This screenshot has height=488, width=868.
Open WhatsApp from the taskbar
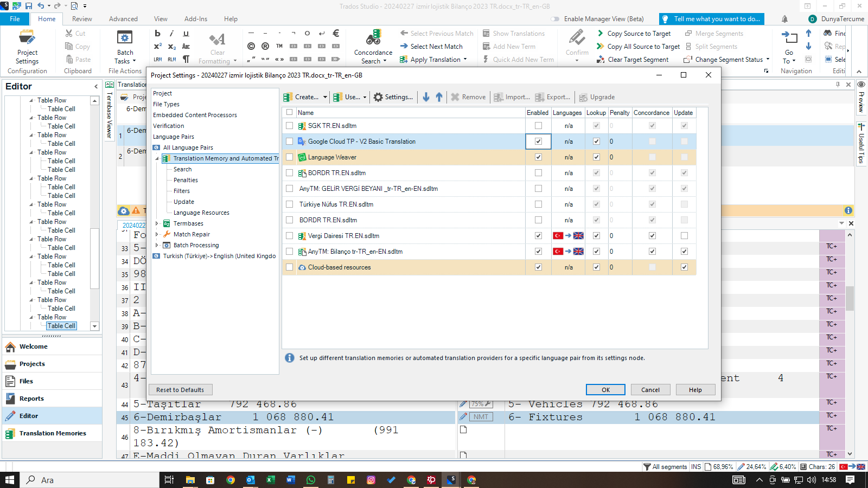tap(310, 480)
